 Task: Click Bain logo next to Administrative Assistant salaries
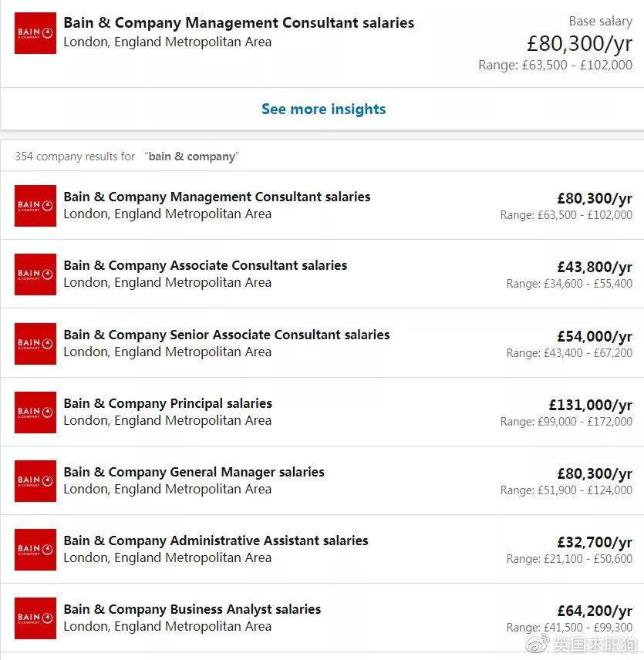point(35,550)
